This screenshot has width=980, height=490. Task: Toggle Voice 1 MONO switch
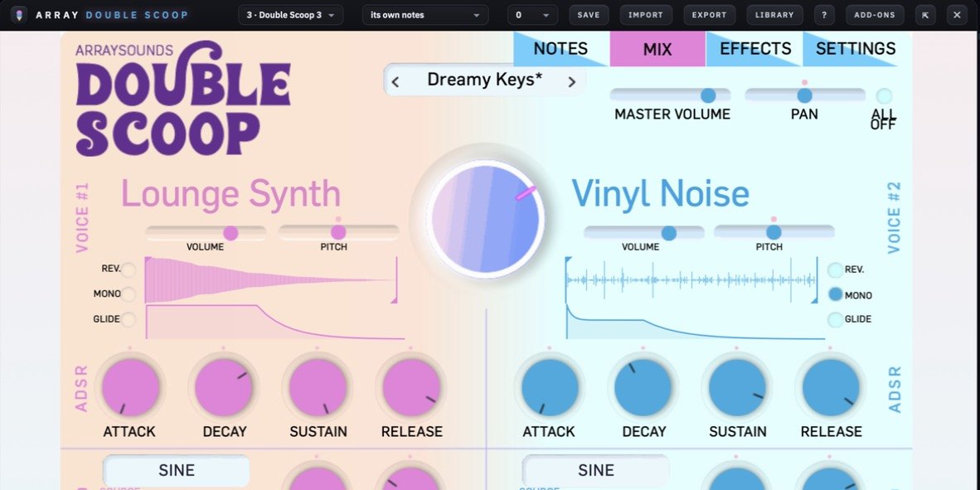129,294
